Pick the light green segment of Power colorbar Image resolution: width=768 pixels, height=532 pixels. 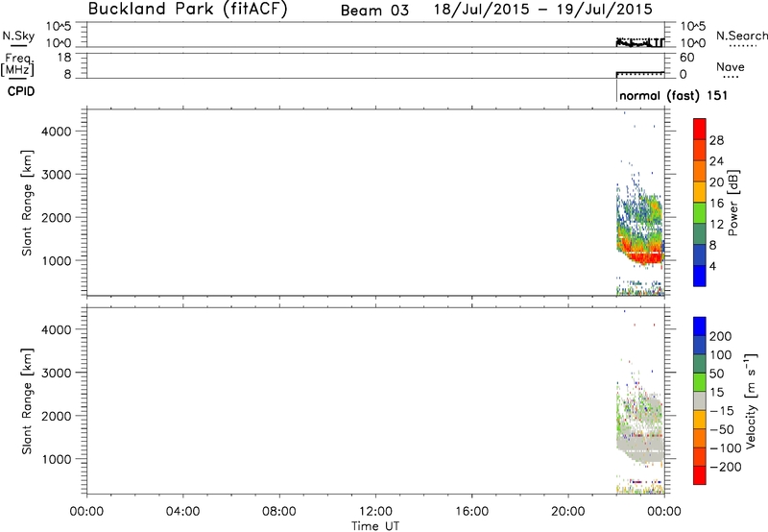(x=700, y=213)
